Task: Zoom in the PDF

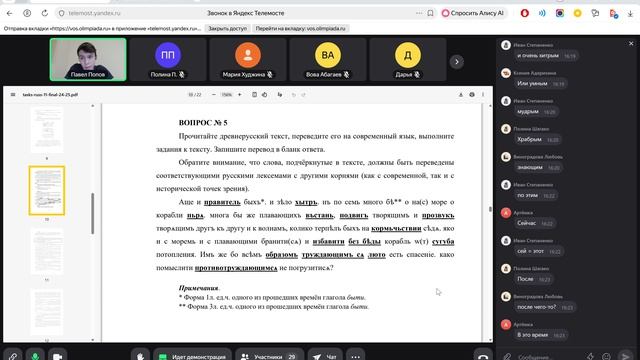Action: [x=240, y=95]
